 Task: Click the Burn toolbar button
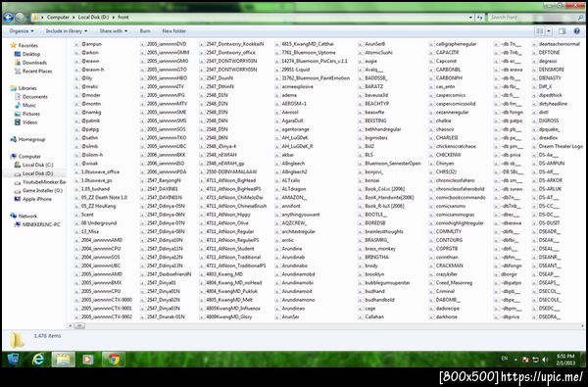tap(145, 31)
